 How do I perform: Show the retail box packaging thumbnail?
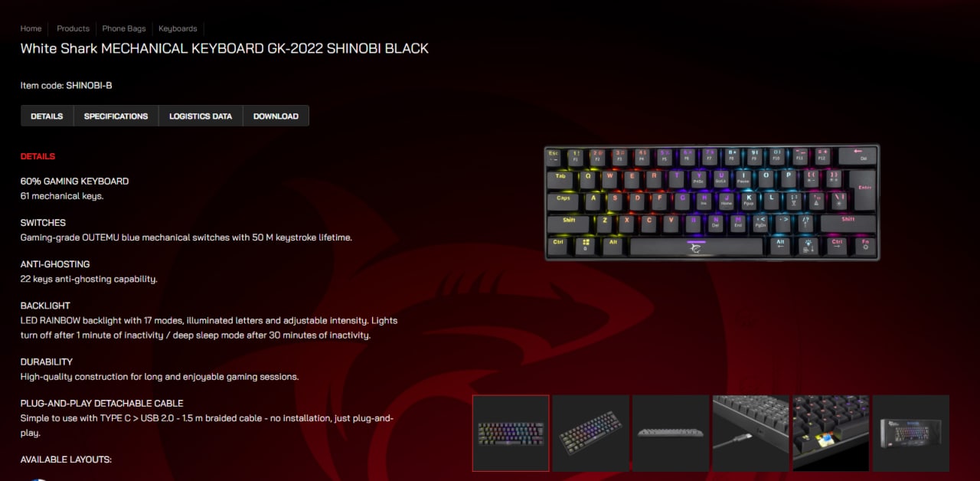[911, 433]
